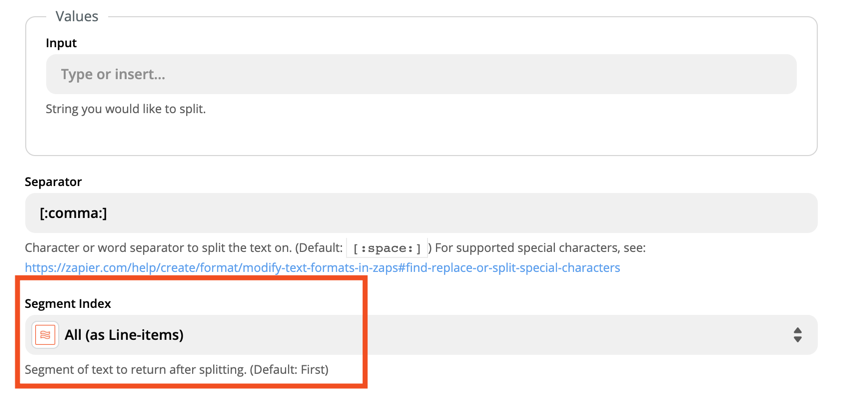Click the up arrow on Segment Index selector
The height and width of the screenshot is (401, 855).
797,329
